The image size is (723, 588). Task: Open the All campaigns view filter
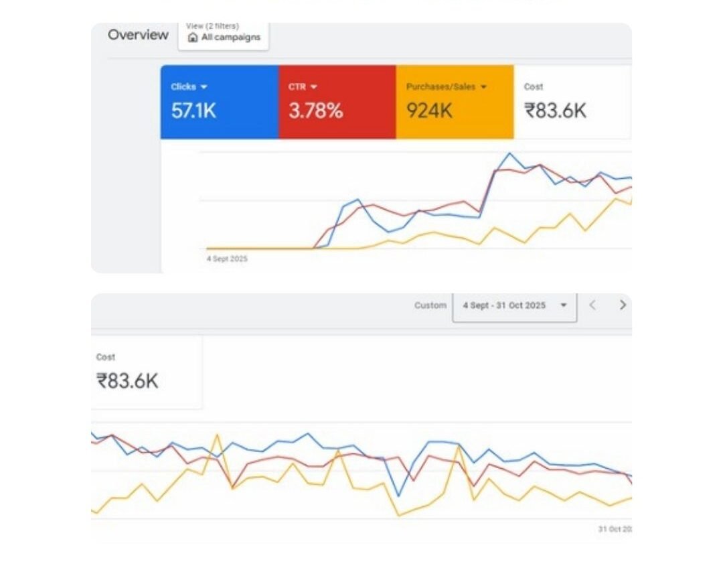(x=224, y=37)
